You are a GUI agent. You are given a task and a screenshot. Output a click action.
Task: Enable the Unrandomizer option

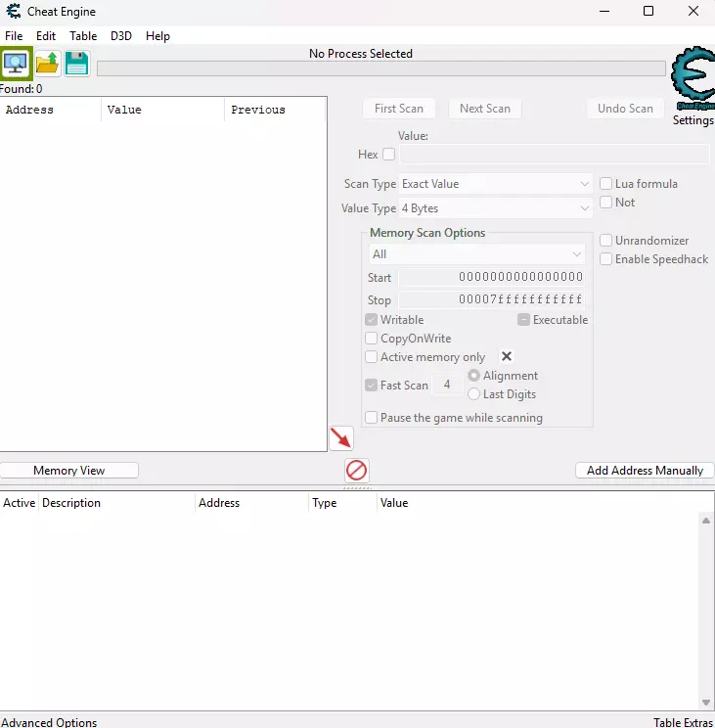point(606,241)
